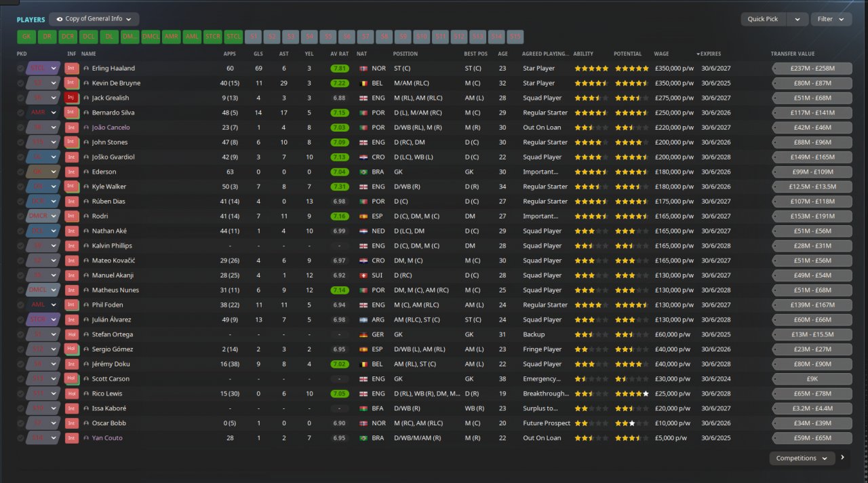Select the GK position slot tab
The width and height of the screenshot is (868, 483).
[26, 37]
